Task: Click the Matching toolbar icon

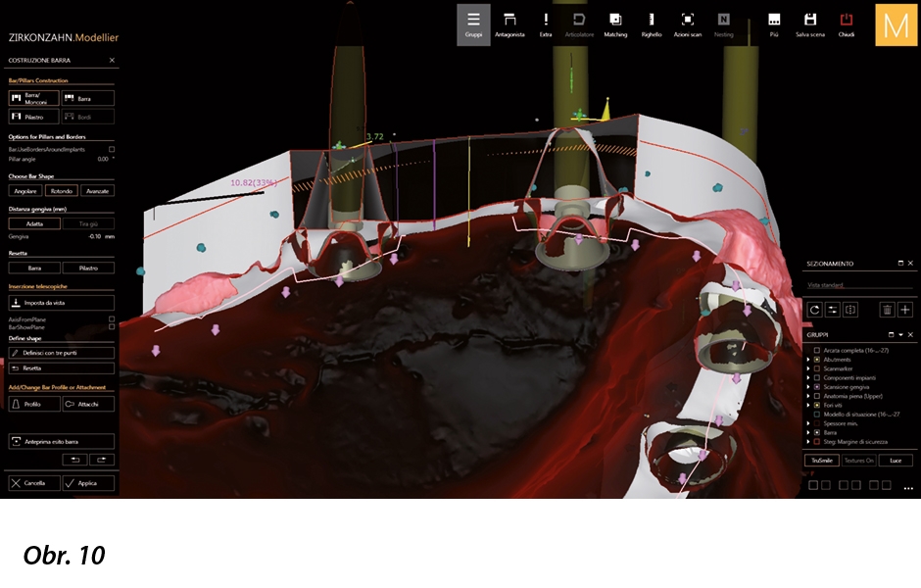Action: [x=615, y=24]
